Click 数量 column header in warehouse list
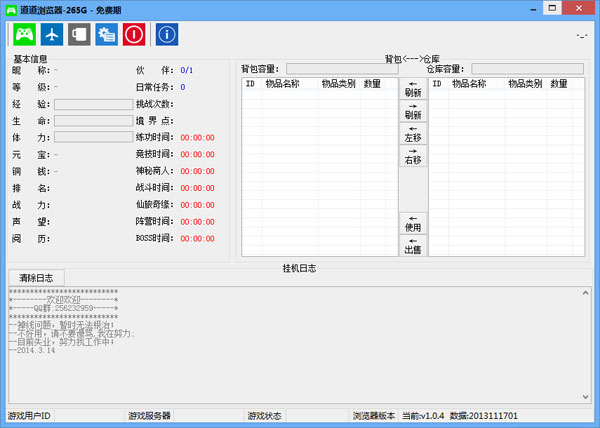 pos(567,85)
